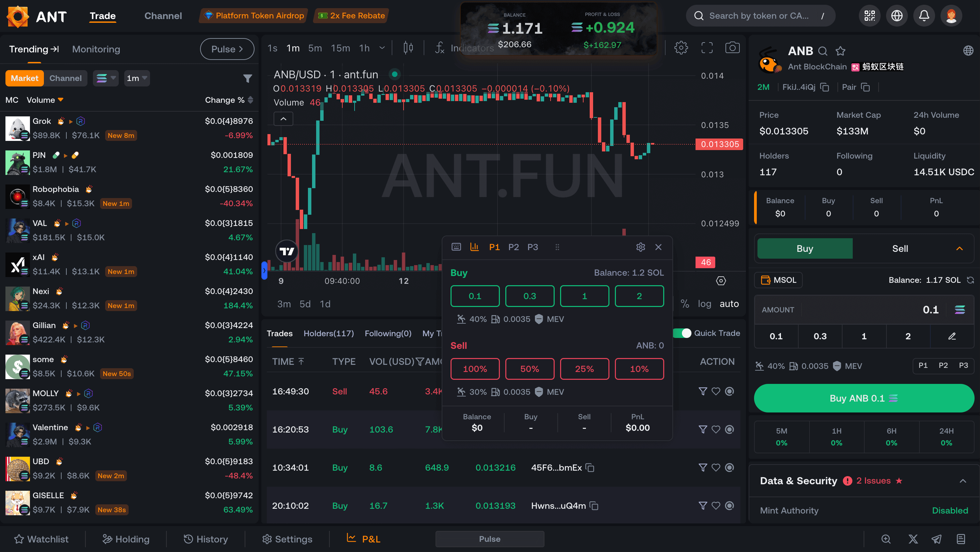Image resolution: width=980 pixels, height=552 pixels.
Task: Open the X (Twitter) icon in footer
Action: coord(913,539)
